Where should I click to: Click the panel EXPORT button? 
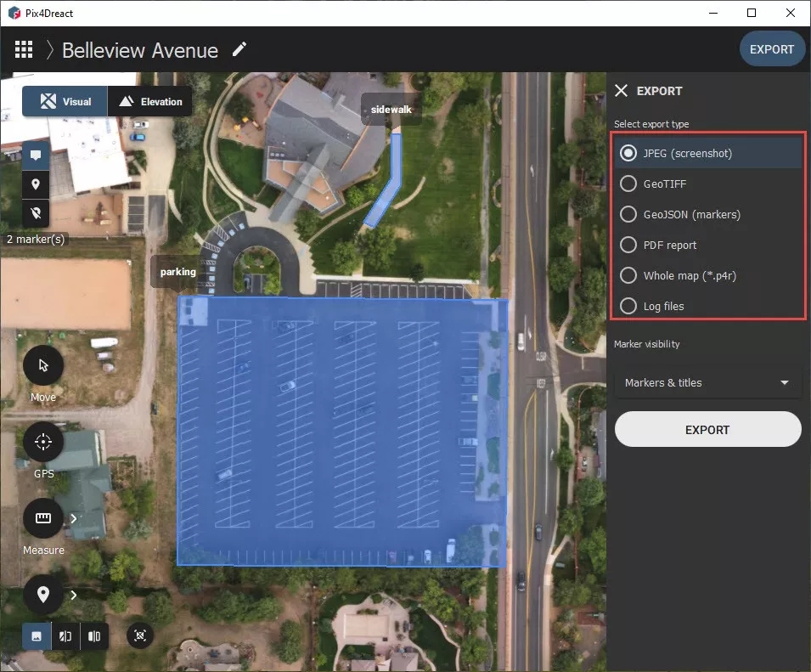[x=708, y=429]
